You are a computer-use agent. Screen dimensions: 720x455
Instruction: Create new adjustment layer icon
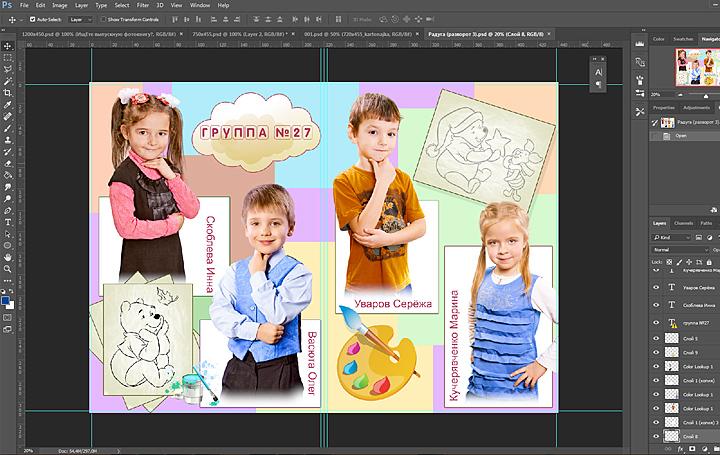pyautogui.click(x=704, y=449)
